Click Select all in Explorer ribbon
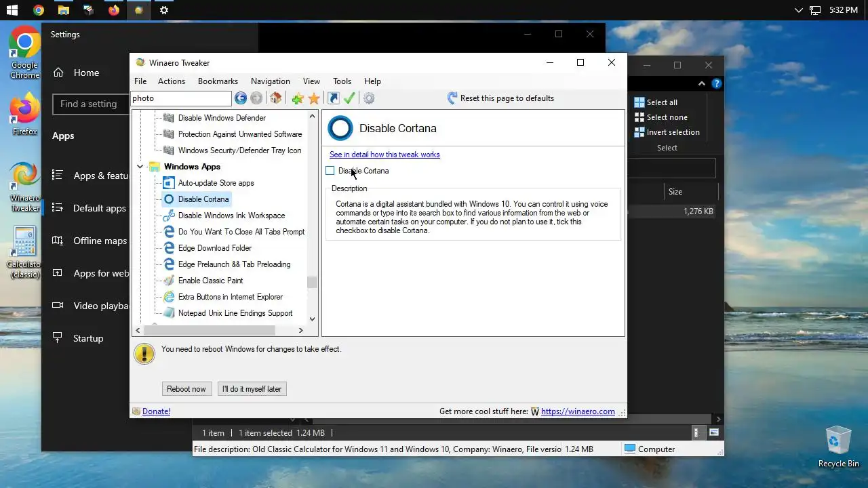This screenshot has height=488, width=868. 656,102
